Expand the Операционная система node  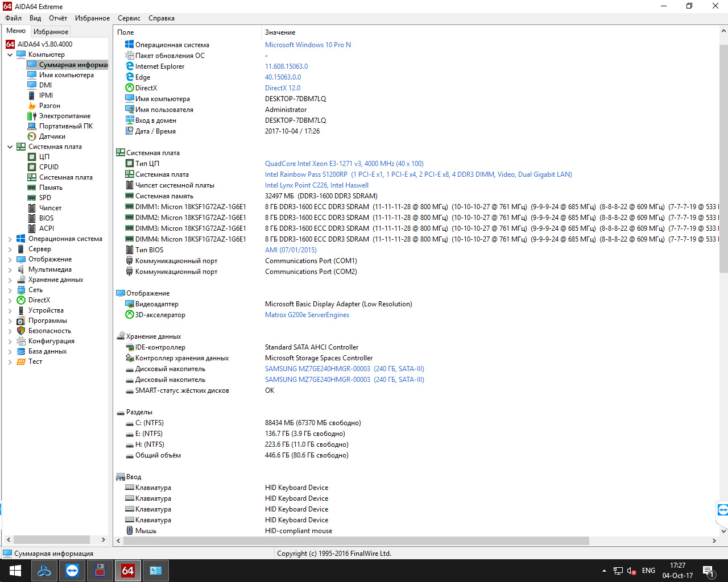pyautogui.click(x=10, y=239)
